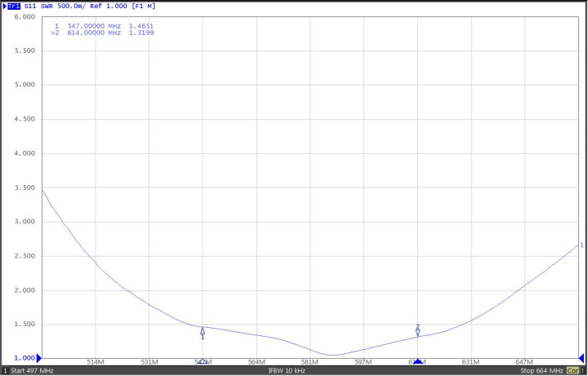Click marker 1 indicator on the frequency axis

point(203,361)
